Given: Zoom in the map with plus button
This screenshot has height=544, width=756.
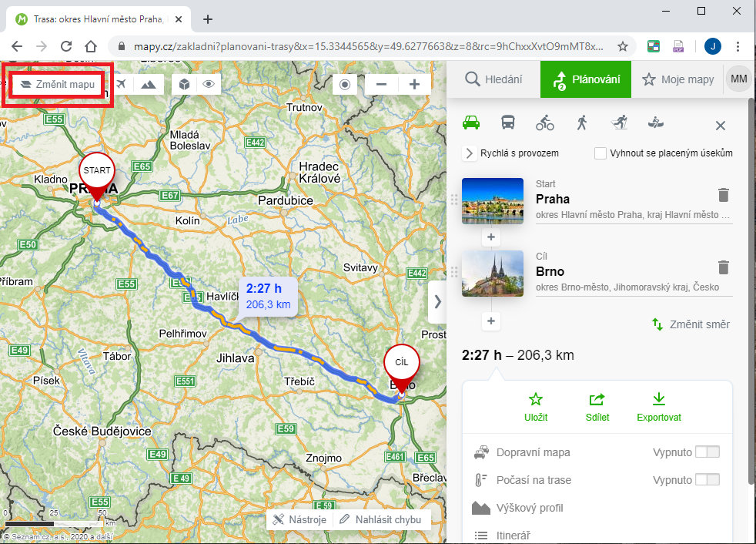Looking at the screenshot, I should (414, 84).
